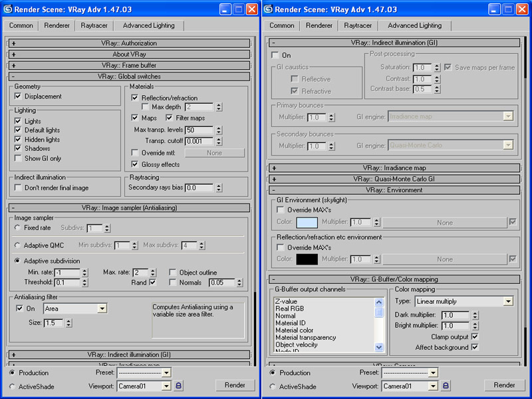Disable Default lights checkbox
532x399 pixels.
click(18, 130)
